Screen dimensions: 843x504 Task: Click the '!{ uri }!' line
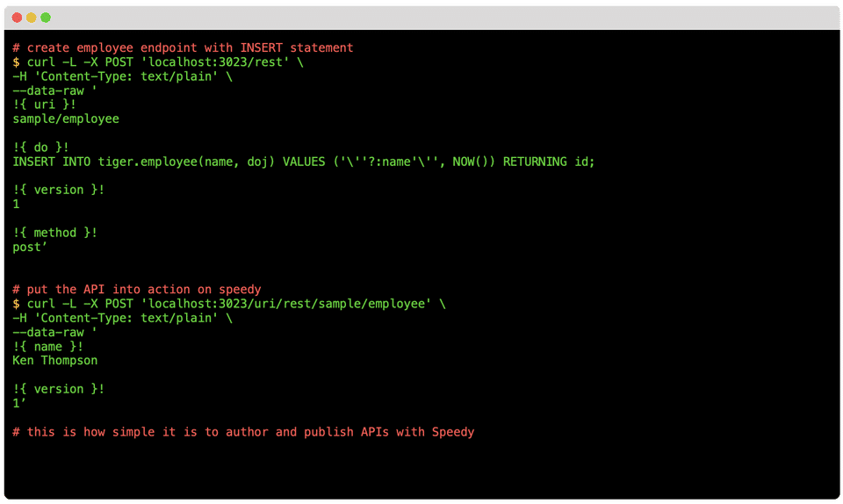coord(44,104)
